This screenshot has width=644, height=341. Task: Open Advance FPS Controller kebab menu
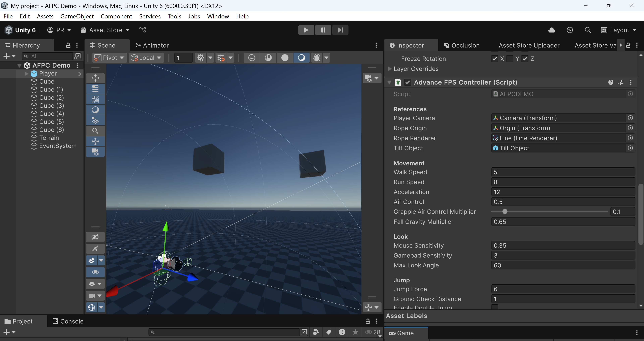pos(631,82)
